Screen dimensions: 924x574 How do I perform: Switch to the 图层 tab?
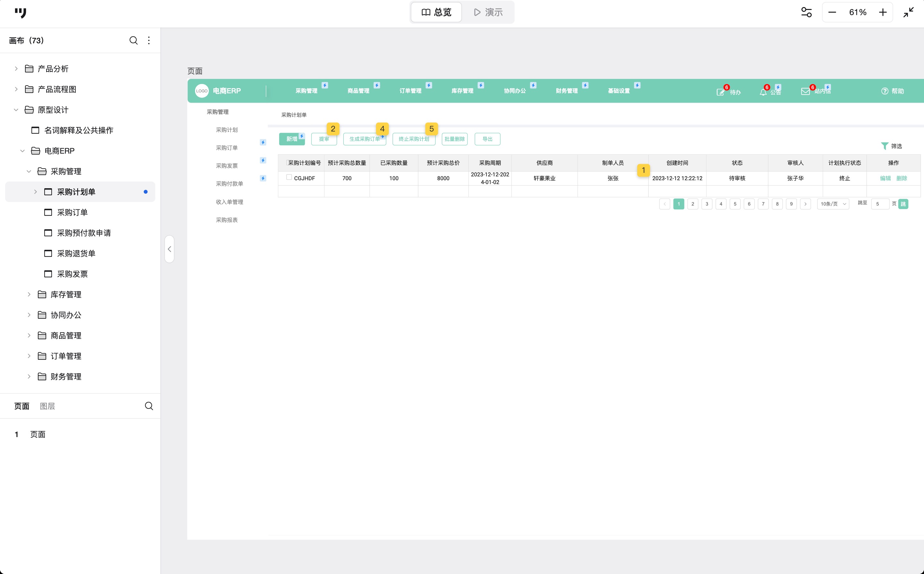[47, 406]
